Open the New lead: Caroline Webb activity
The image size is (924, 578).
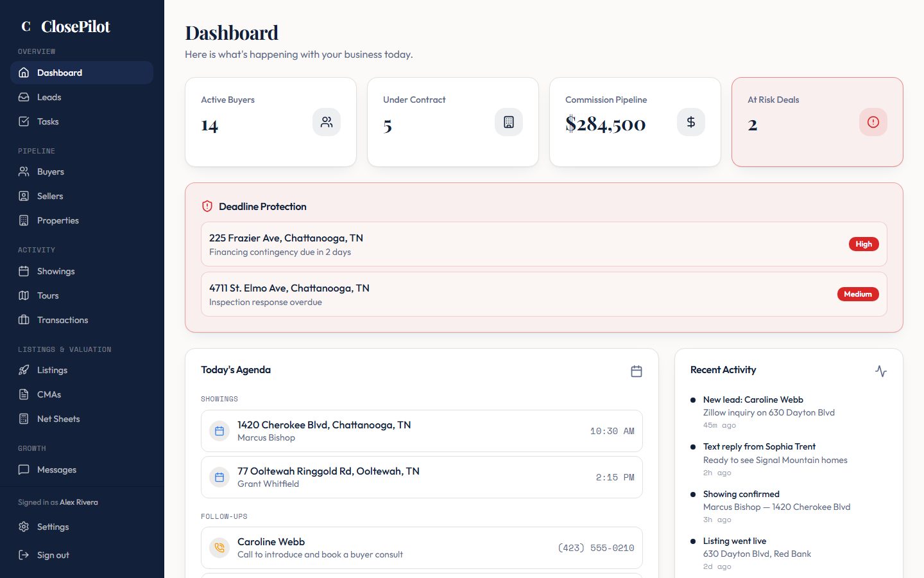click(x=789, y=412)
